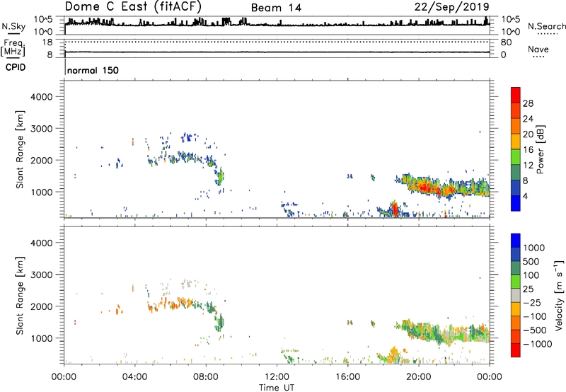Click the '−1000' velocity colorbar label

click(x=537, y=344)
